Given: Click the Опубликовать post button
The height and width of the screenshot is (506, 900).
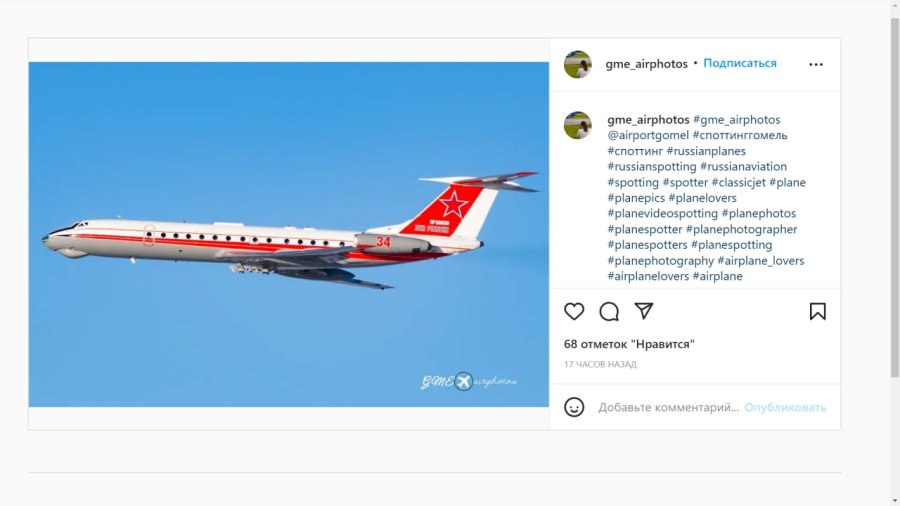Looking at the screenshot, I should (785, 407).
